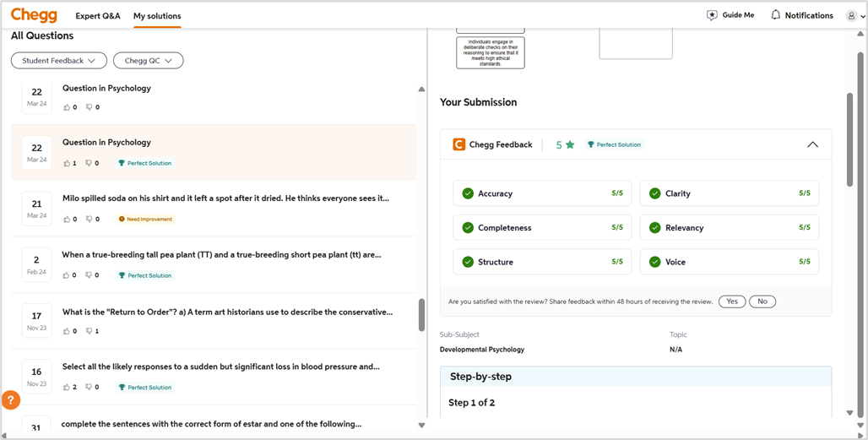Open the estar sentences question
Image resolution: width=868 pixels, height=440 pixels.
point(211,424)
